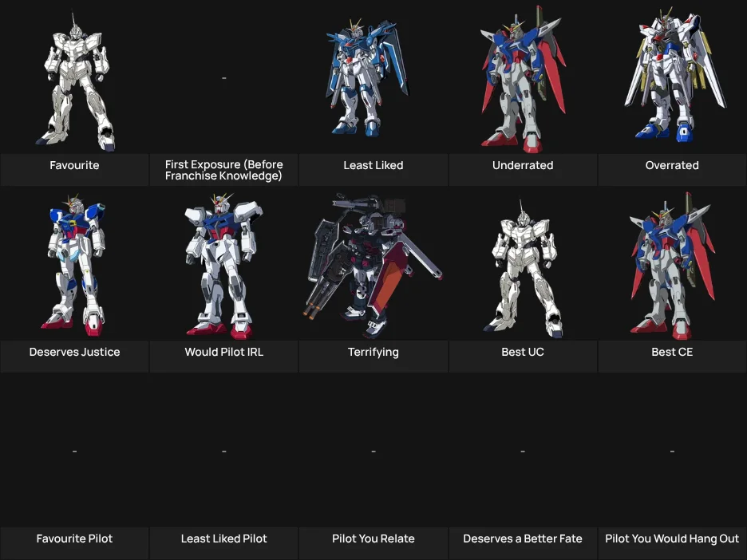Viewport: 747px width, 560px height.
Task: Click the empty placeholder dash above Least Liked Pilot
Action: (224, 451)
